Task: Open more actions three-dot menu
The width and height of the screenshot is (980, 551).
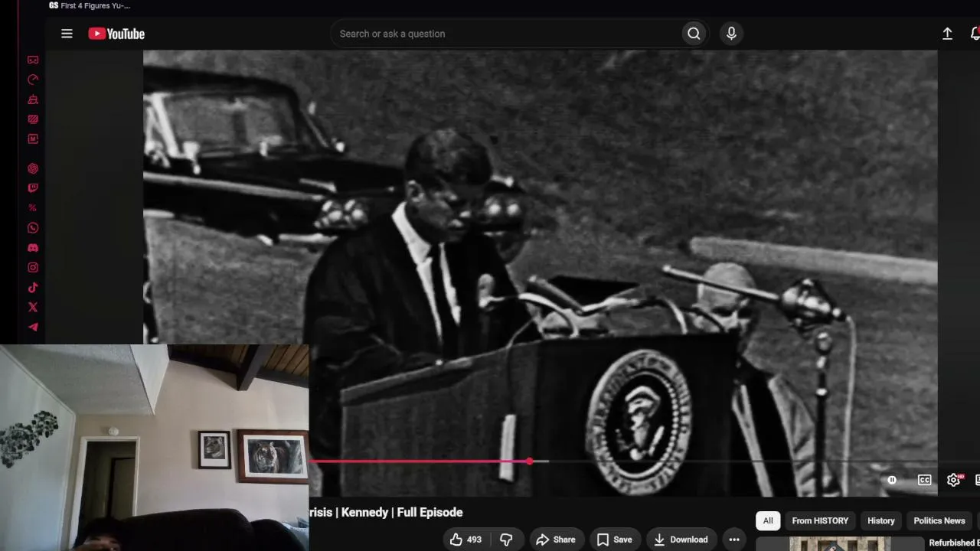Action: point(734,540)
